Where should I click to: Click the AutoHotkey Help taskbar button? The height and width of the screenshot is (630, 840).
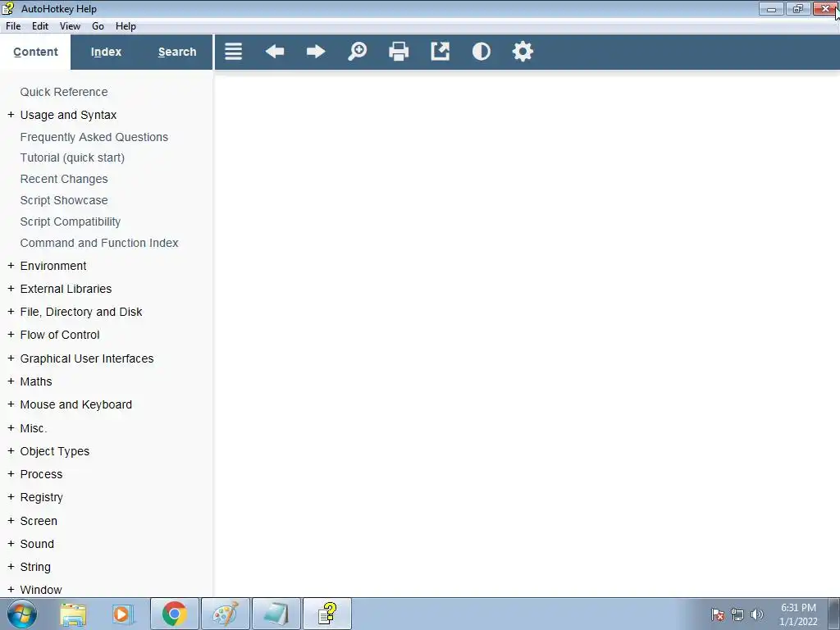tap(327, 614)
